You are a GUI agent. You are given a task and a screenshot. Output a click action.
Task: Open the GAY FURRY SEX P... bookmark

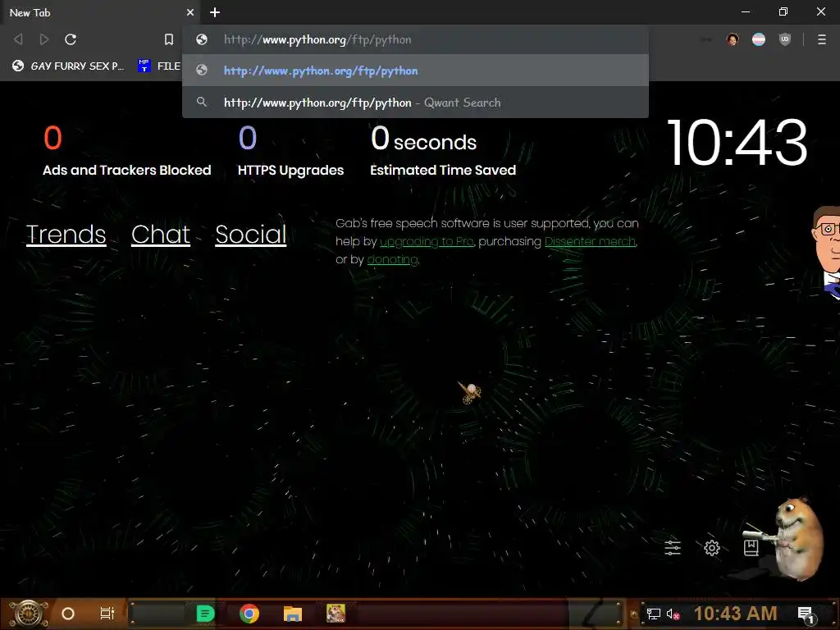[69, 66]
